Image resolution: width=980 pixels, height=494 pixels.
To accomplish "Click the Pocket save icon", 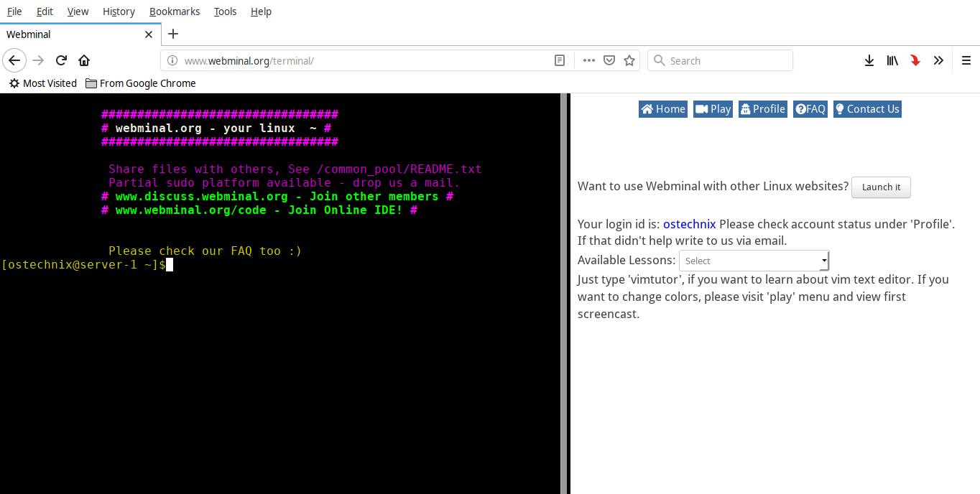I will coord(609,60).
